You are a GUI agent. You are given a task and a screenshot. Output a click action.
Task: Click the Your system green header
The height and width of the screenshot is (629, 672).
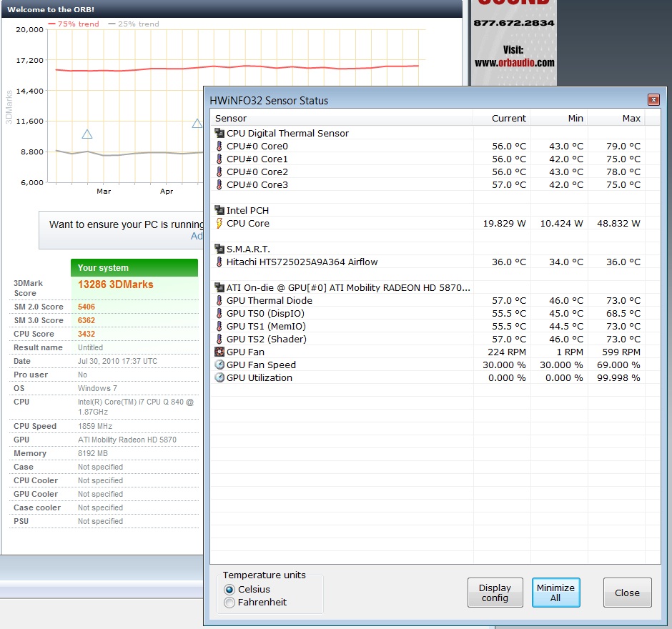[134, 268]
